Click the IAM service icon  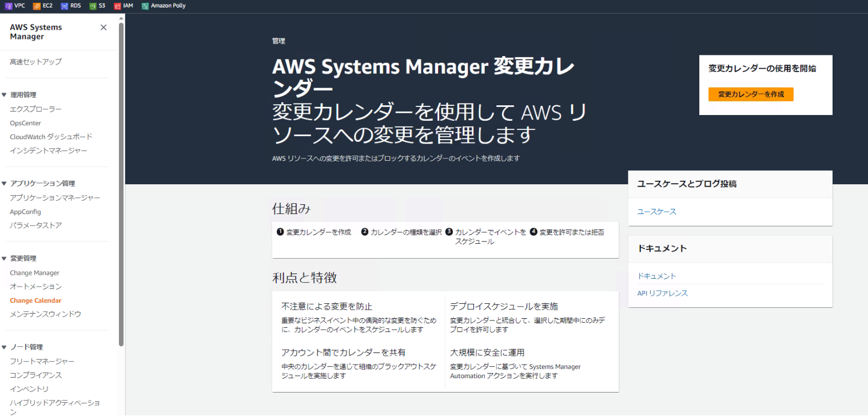[x=117, y=6]
